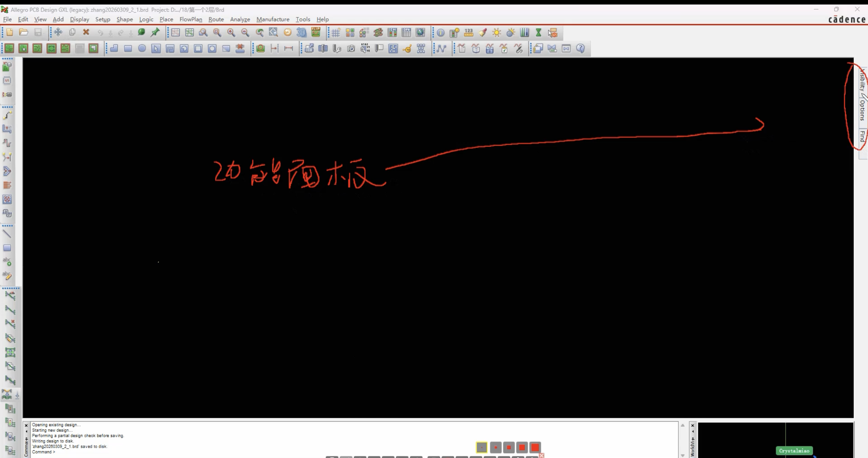
Task: Select the ODB export icon
Action: 309,48
